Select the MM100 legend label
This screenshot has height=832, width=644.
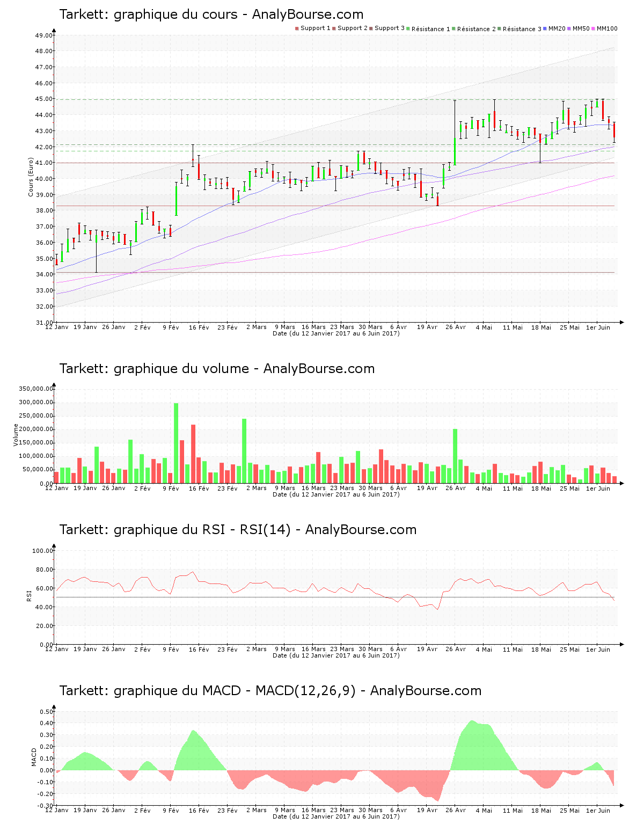(607, 28)
